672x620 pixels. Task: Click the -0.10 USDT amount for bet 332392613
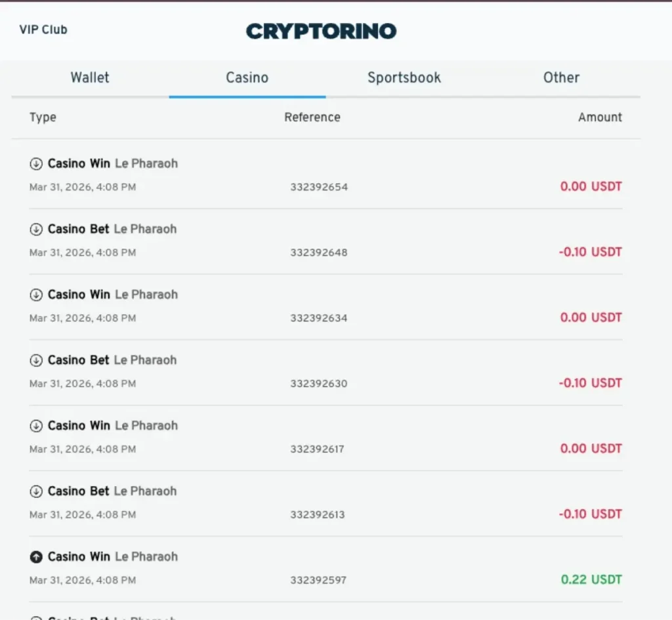tap(590, 514)
